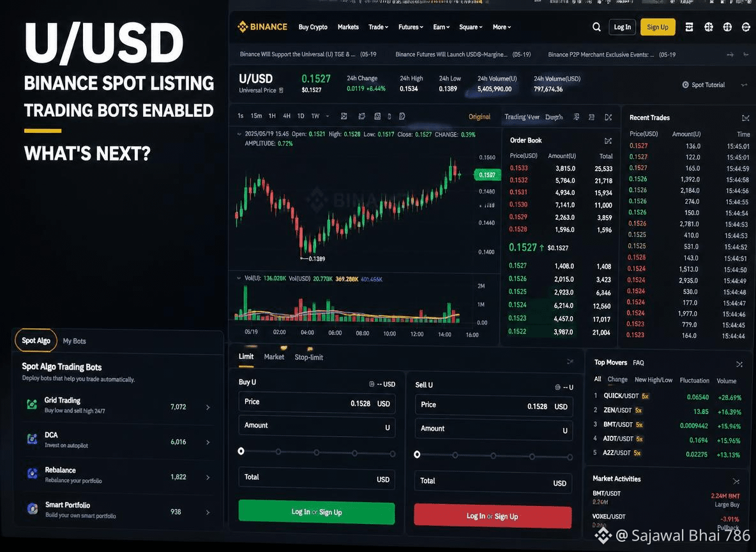This screenshot has height=552, width=756.
Task: Open the Binance P2P Merchant announcement
Action: pos(611,54)
